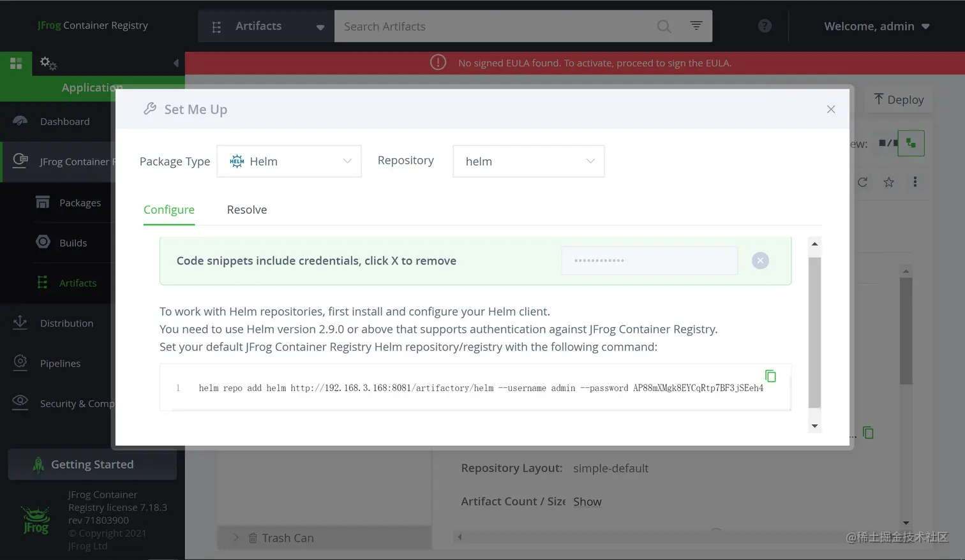The height and width of the screenshot is (560, 965).
Task: Open the three-dot more actions menu
Action: (x=915, y=182)
